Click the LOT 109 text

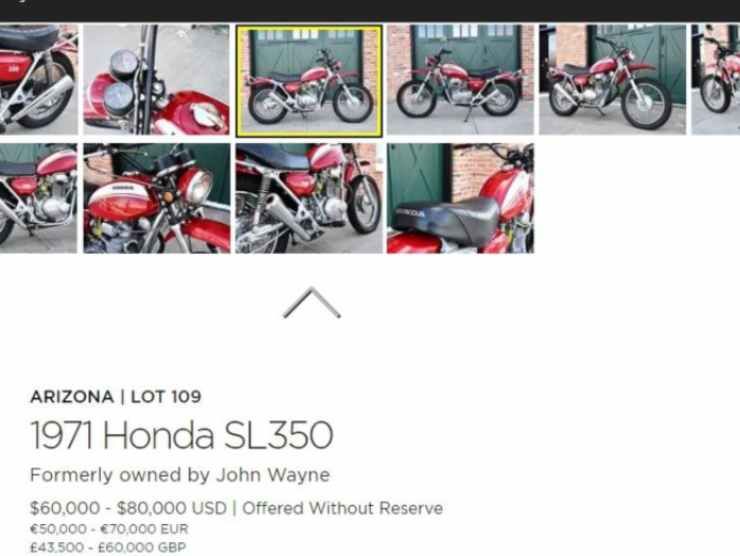[x=166, y=396]
